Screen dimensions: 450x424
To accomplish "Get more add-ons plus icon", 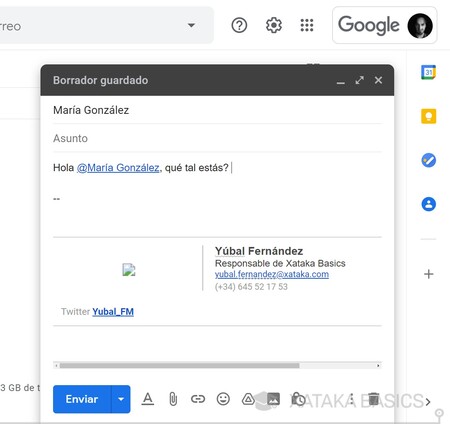I will pos(429,274).
